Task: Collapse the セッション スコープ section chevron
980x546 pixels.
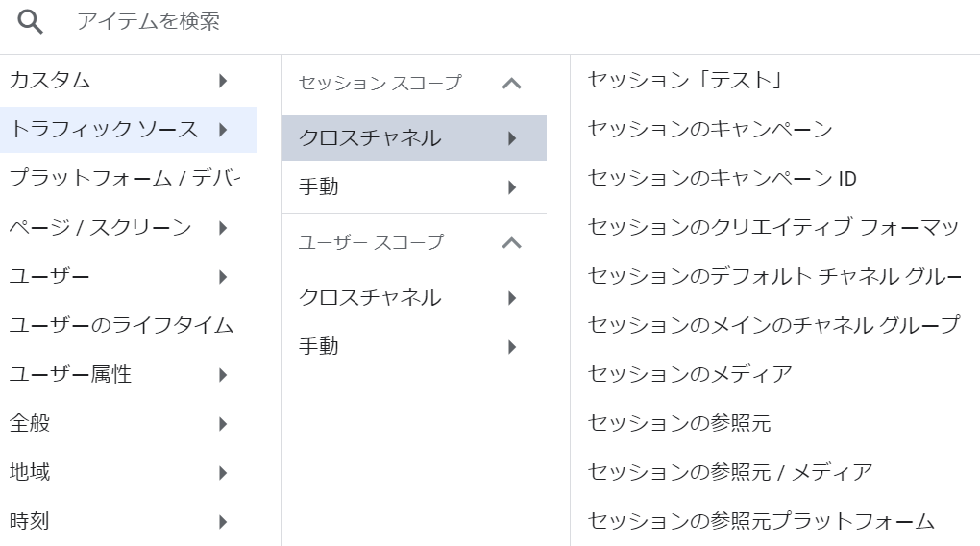Action: coord(512,84)
